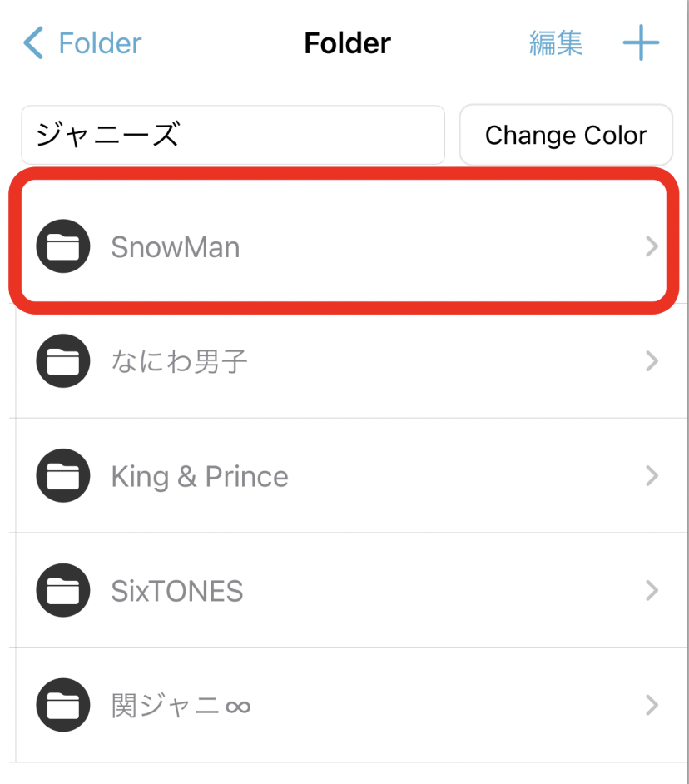Select the SixTONES folder label

pos(177,592)
